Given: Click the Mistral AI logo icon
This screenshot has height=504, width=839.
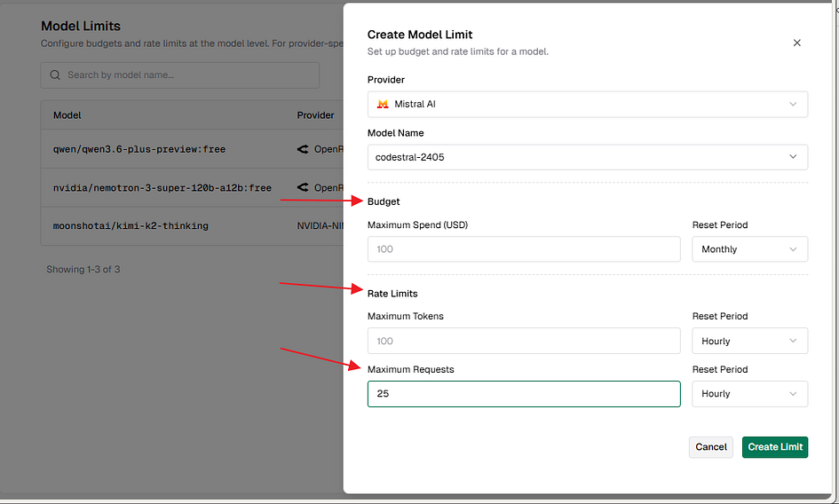Looking at the screenshot, I should click(383, 105).
